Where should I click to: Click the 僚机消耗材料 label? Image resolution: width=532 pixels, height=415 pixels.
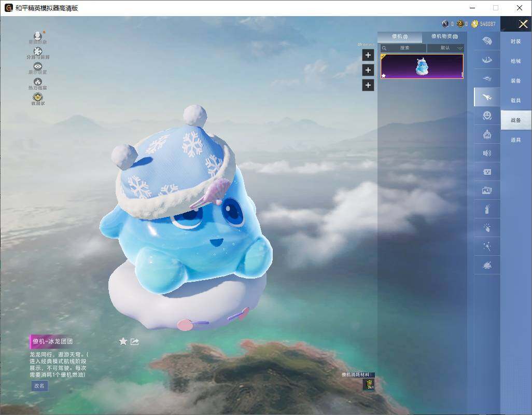coord(357,375)
